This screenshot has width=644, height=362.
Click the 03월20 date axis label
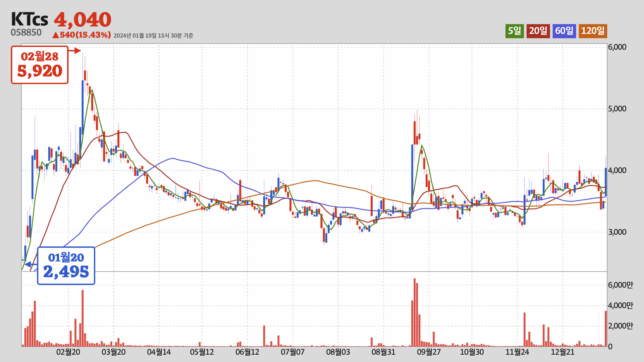point(114,352)
